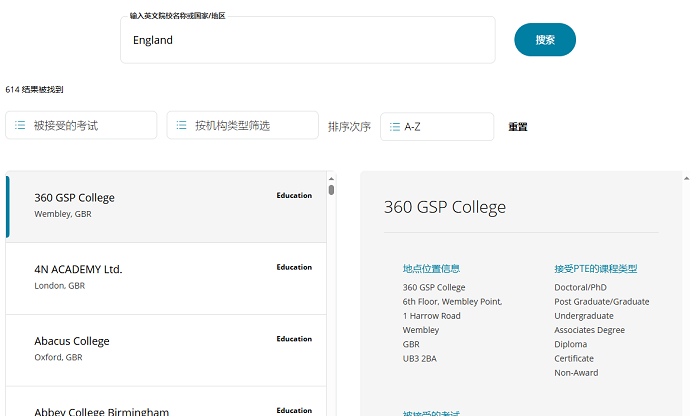Click the 地点位置信息 heading
Image resolution: width=690 pixels, height=416 pixels.
431,269
